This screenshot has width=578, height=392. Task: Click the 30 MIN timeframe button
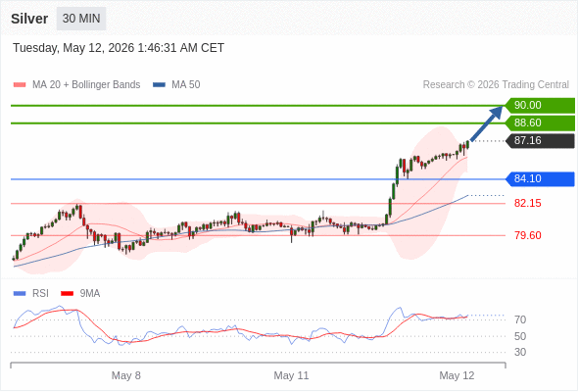coord(81,19)
